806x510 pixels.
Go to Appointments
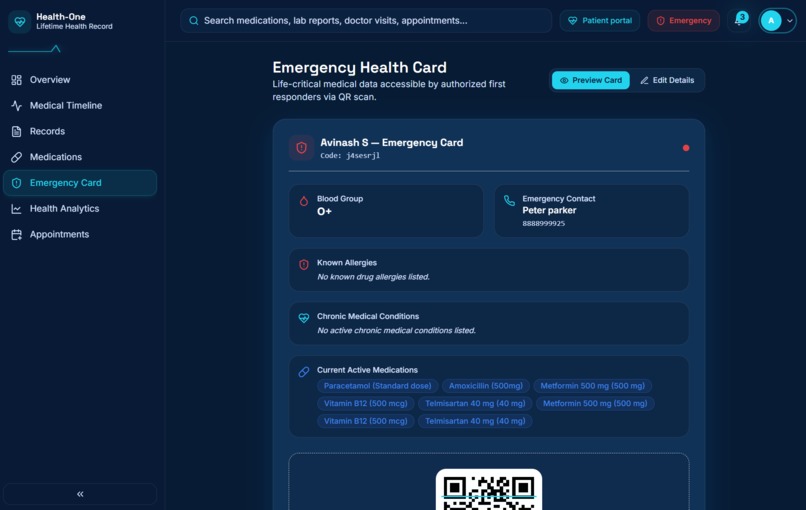pyautogui.click(x=80, y=234)
